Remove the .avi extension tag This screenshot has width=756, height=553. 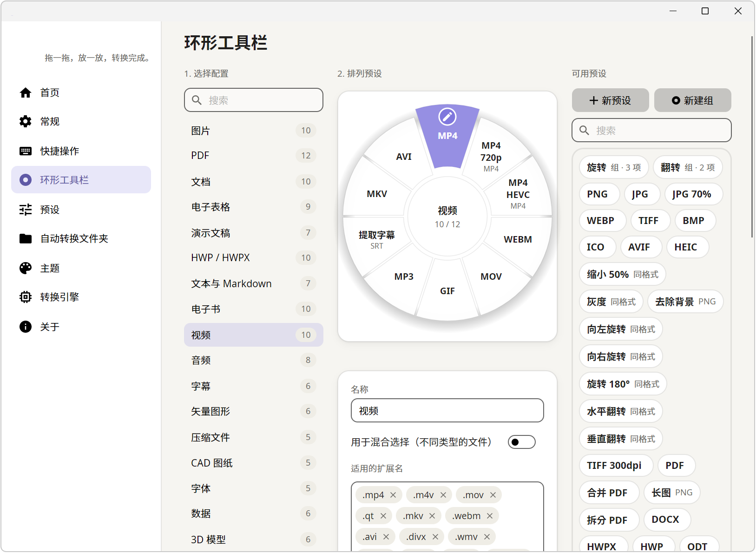tap(386, 537)
